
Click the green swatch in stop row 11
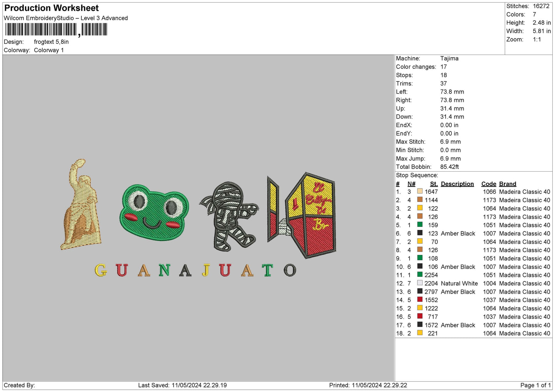click(420, 275)
